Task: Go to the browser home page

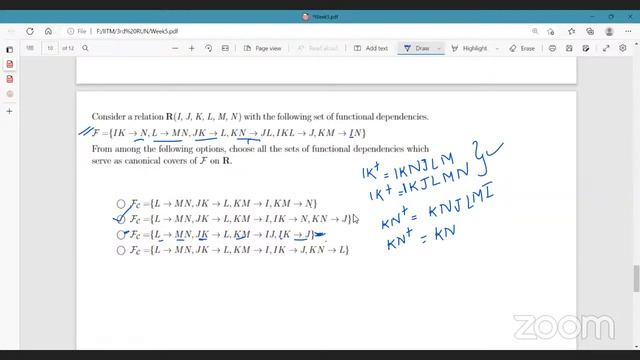Action: [x=48, y=31]
